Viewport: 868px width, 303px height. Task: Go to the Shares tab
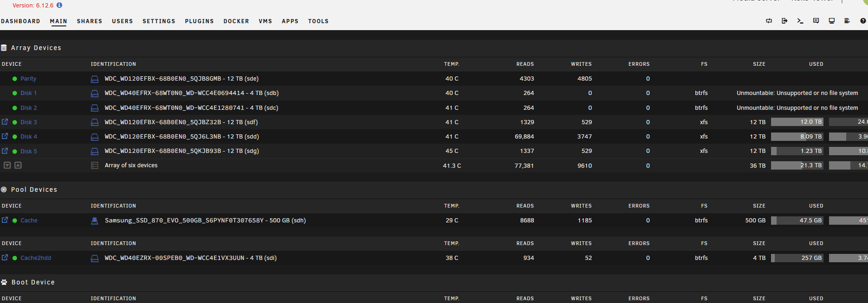tap(90, 21)
